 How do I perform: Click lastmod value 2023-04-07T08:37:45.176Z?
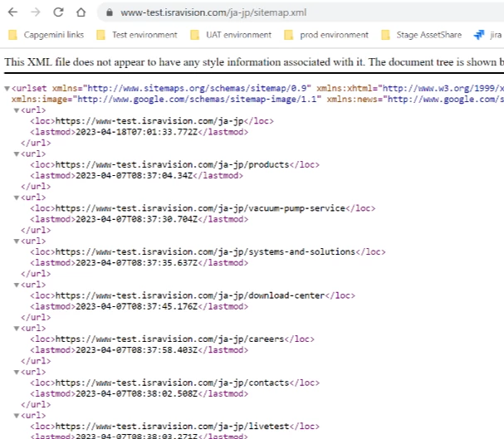click(137, 307)
